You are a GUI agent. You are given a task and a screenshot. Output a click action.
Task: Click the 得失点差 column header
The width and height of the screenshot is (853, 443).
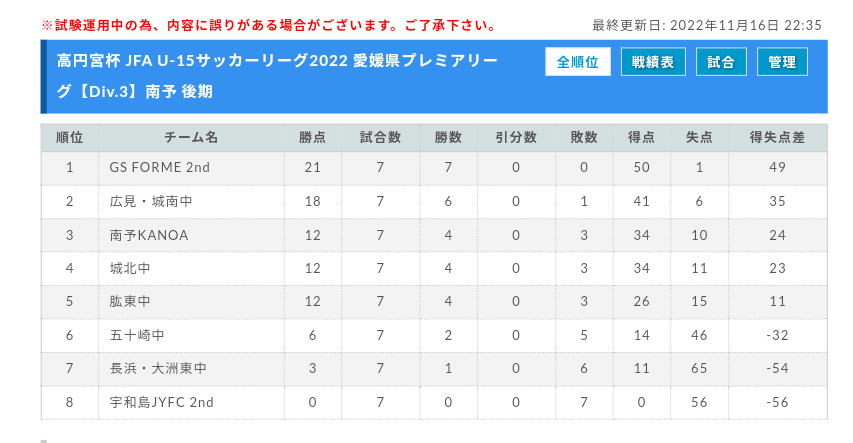(777, 137)
